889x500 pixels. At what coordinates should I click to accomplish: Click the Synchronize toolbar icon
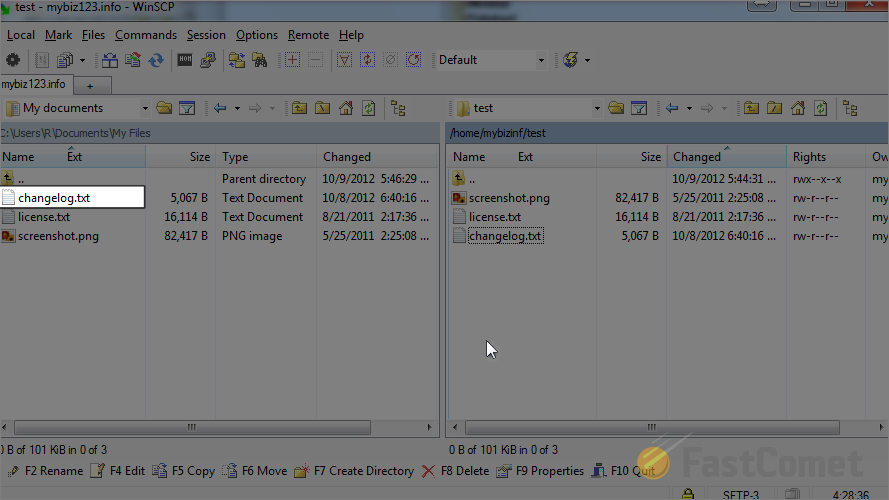[x=156, y=60]
